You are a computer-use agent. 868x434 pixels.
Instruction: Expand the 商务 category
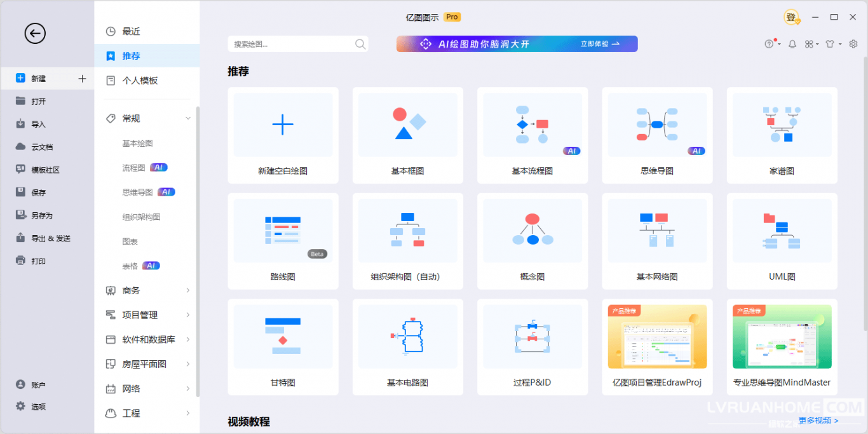click(x=187, y=290)
